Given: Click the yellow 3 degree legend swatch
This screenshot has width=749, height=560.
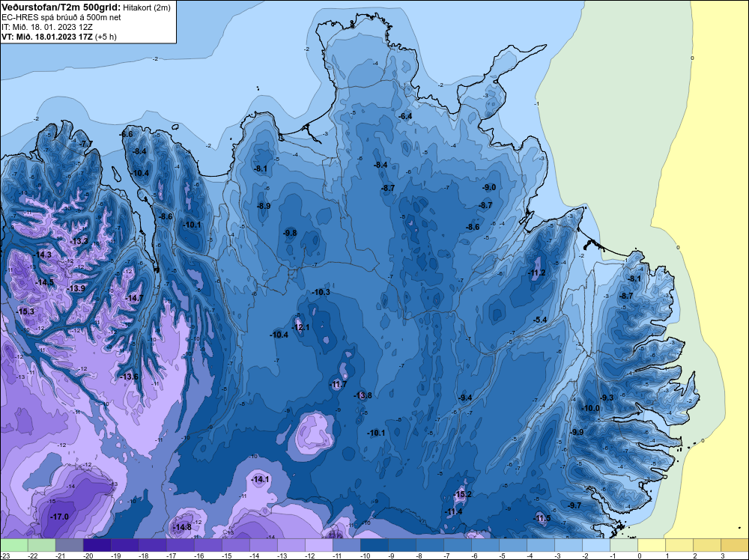Looking at the screenshot, I should [x=734, y=545].
